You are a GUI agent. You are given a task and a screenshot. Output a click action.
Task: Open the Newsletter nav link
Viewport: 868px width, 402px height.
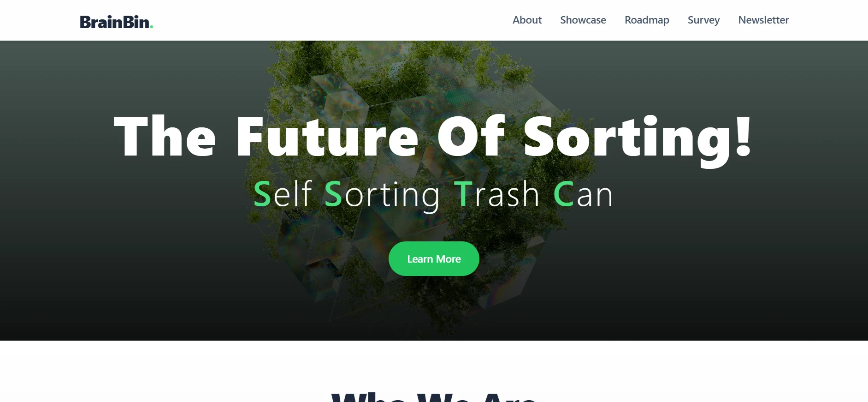click(763, 20)
